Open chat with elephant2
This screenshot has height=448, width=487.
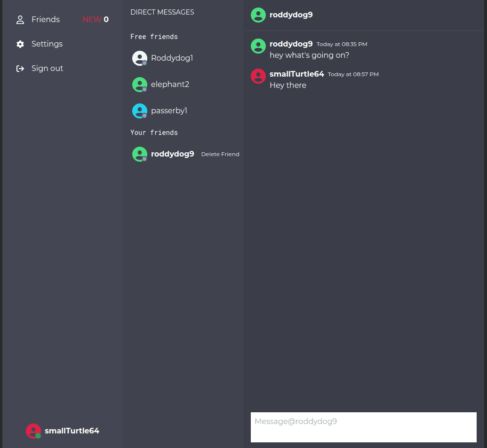coord(170,85)
